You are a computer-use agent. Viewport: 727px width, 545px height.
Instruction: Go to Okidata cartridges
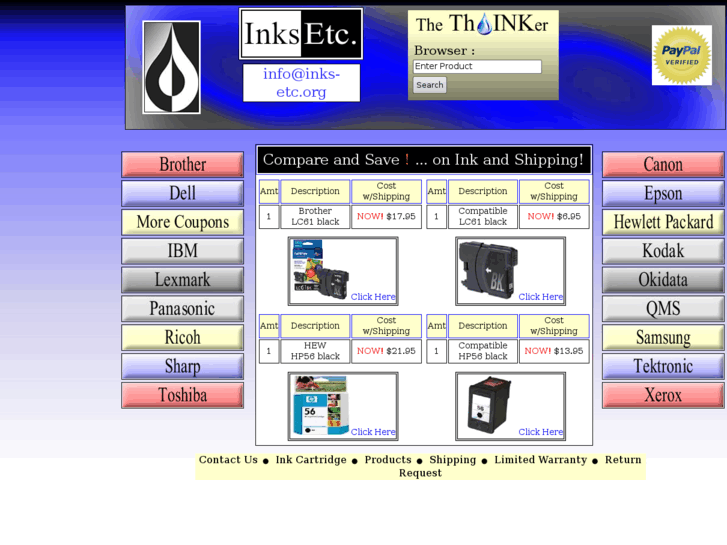click(x=663, y=280)
